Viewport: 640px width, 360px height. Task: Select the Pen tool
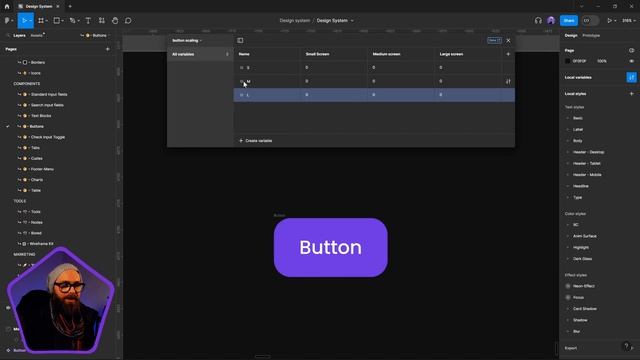pos(72,20)
